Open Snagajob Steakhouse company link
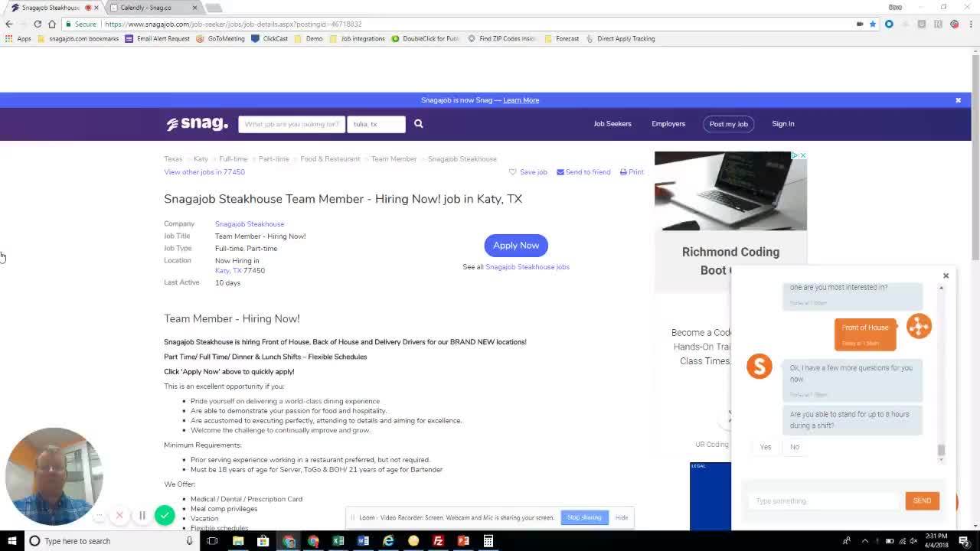This screenshot has height=551, width=980. click(x=250, y=224)
